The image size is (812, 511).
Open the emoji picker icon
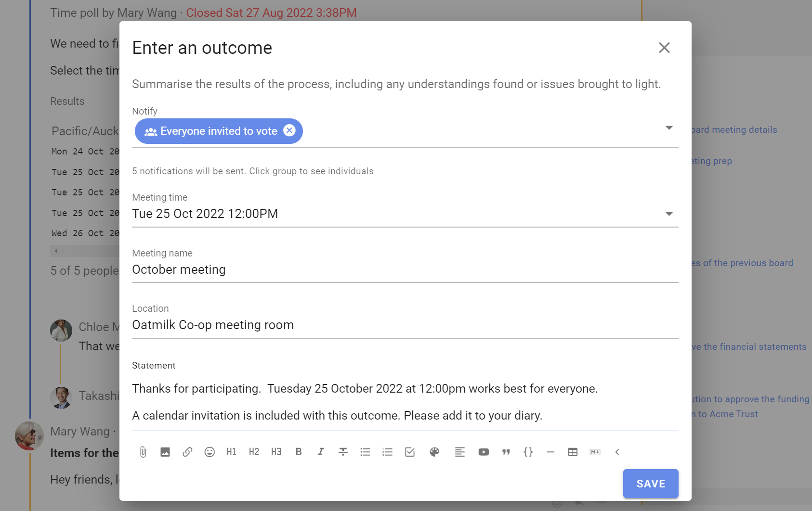click(210, 452)
